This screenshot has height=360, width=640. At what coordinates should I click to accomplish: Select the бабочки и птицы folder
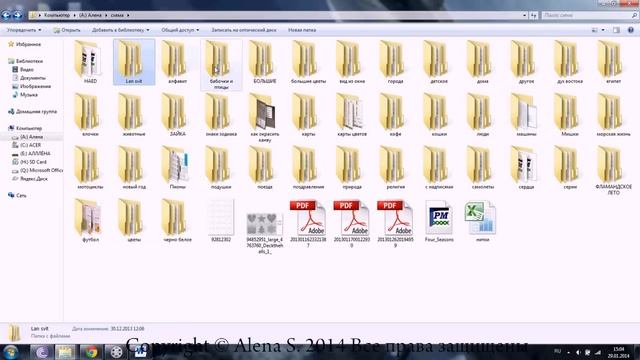coord(221,64)
